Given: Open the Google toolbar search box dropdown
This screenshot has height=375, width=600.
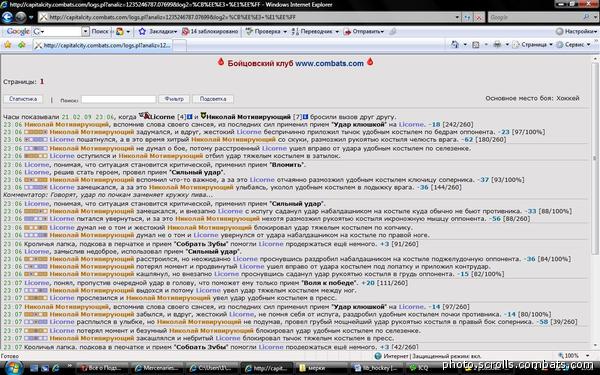Looking at the screenshot, I should click(x=85, y=31).
